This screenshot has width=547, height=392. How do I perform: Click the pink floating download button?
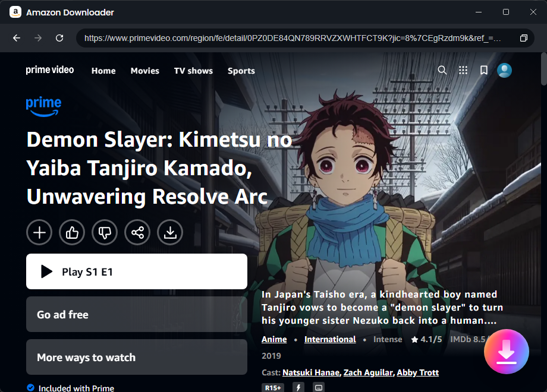506,352
